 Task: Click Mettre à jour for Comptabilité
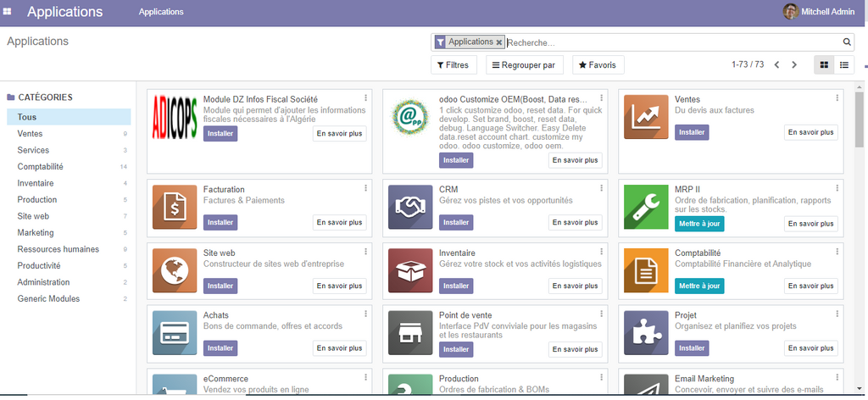[699, 286]
